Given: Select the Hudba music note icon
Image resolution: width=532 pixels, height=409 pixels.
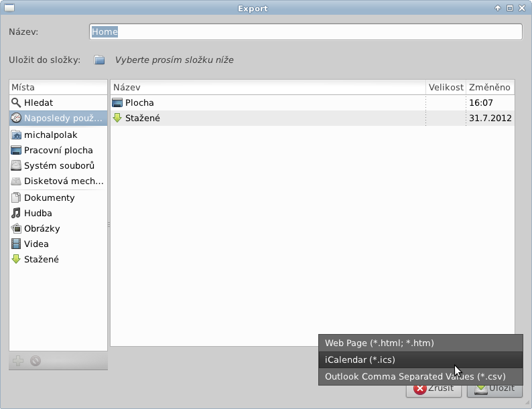Looking at the screenshot, I should pyautogui.click(x=17, y=214).
